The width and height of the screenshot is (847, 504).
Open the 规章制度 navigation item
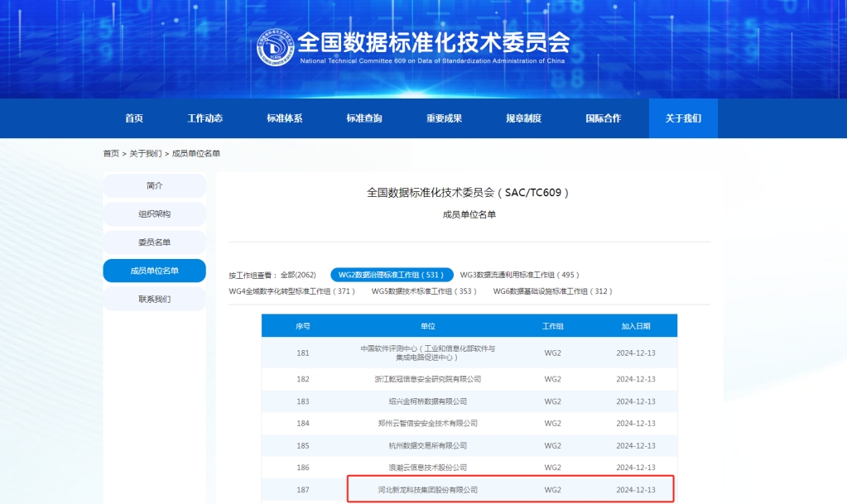tap(523, 118)
